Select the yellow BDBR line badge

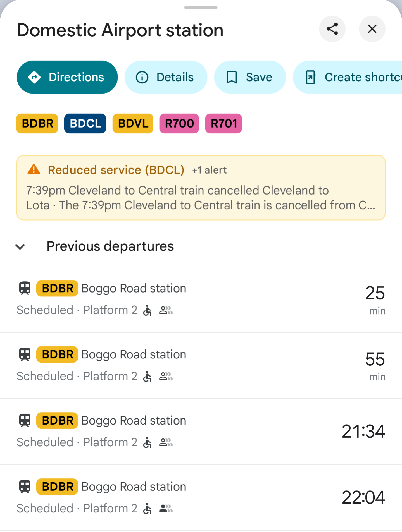(x=37, y=123)
